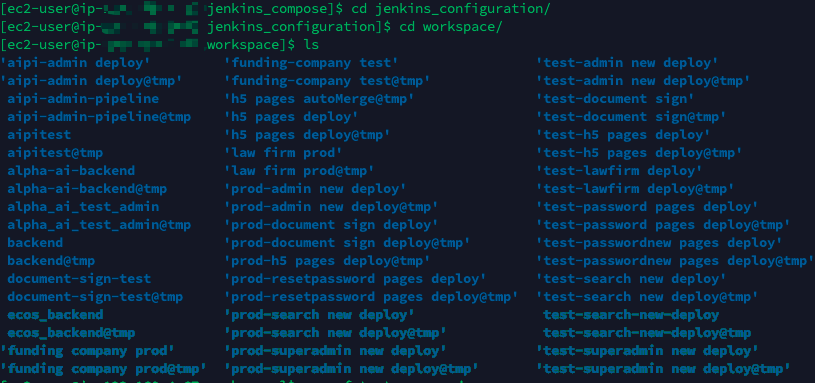Click 'test-document sign@tmp' entry
Screen dimensions: 815x383
[x=632, y=117]
